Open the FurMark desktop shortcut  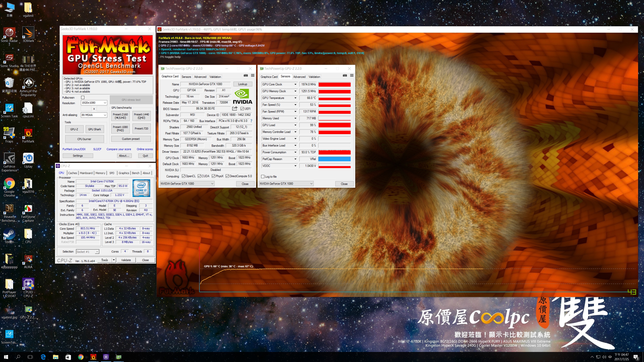coord(28,135)
